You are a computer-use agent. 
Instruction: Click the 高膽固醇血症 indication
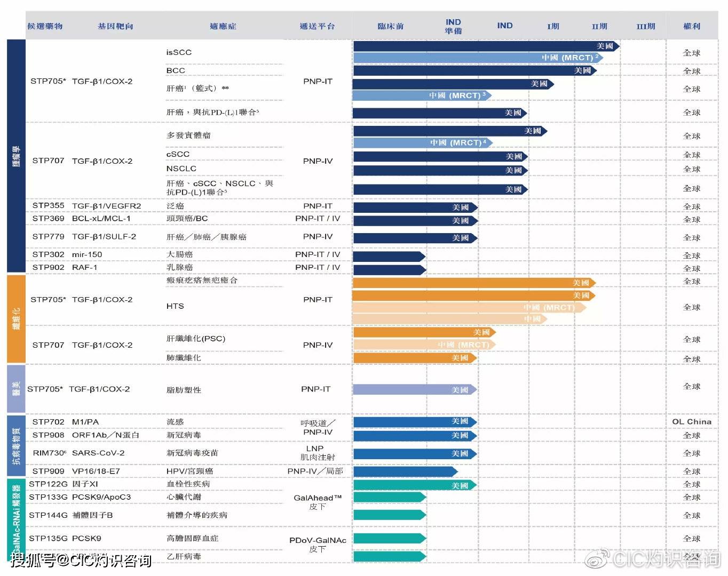click(192, 539)
